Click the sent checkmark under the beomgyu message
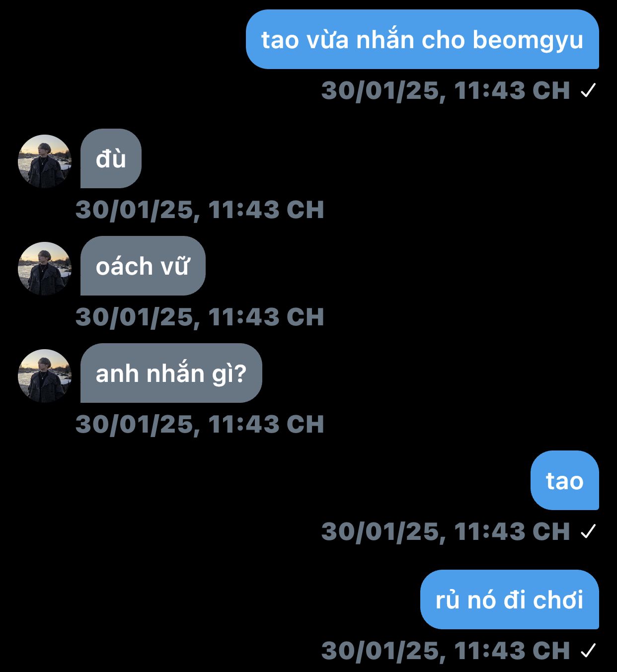 tap(588, 90)
